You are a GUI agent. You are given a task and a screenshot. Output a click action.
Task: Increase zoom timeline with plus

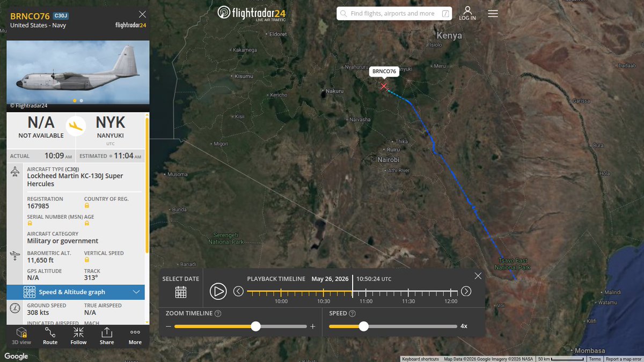(x=313, y=326)
